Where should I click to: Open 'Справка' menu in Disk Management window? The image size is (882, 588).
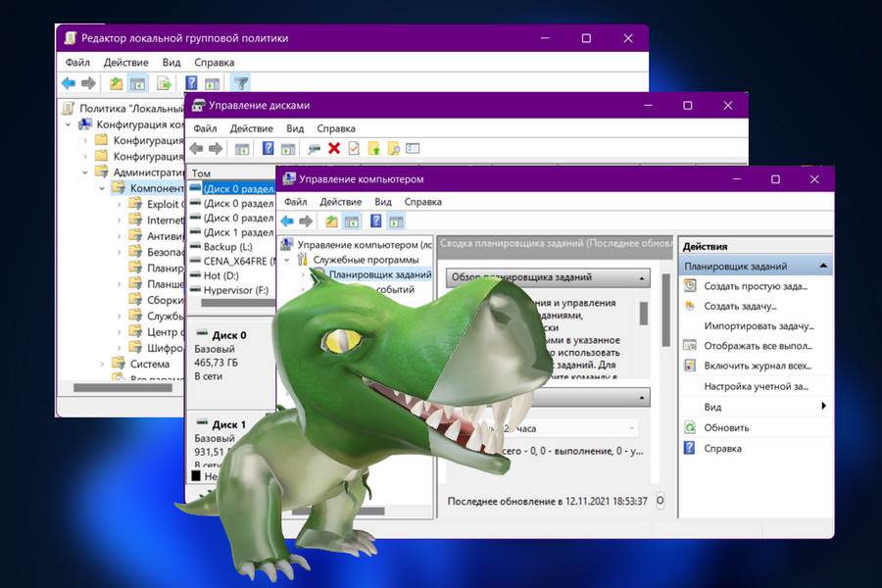tap(336, 128)
